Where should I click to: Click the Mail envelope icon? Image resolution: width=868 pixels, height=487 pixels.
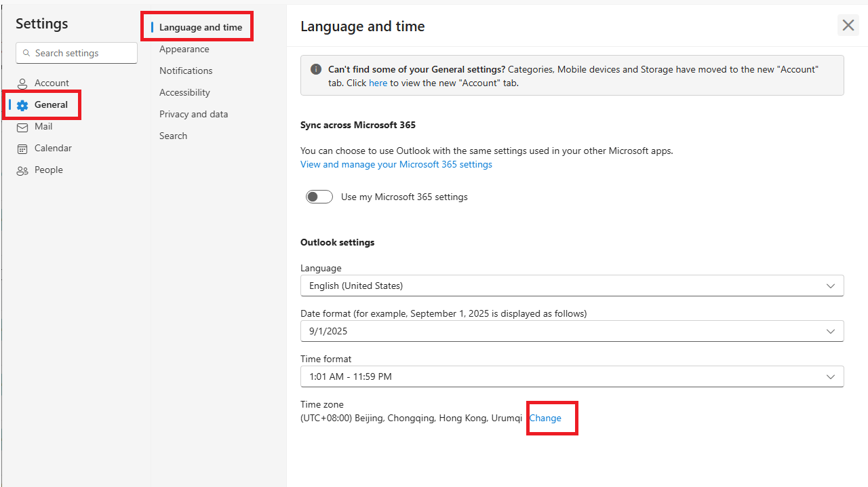pos(23,126)
